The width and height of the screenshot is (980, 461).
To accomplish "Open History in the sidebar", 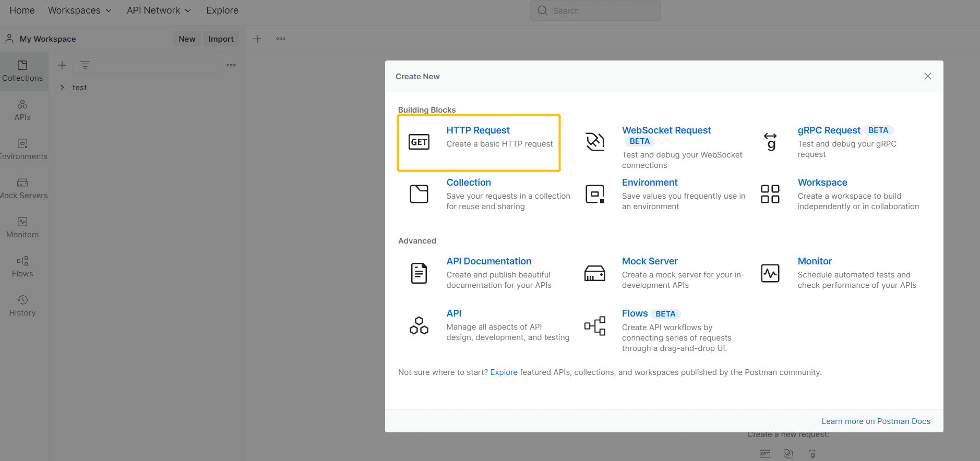I will click(22, 306).
